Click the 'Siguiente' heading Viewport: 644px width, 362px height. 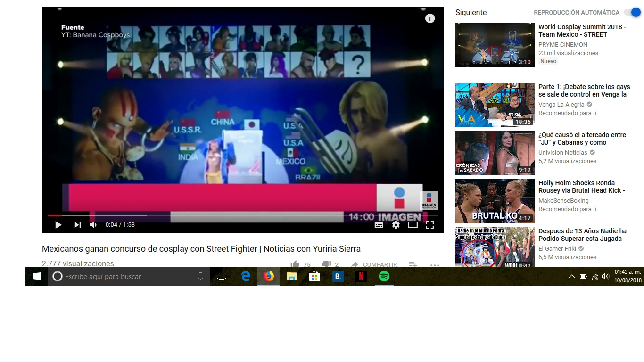471,13
